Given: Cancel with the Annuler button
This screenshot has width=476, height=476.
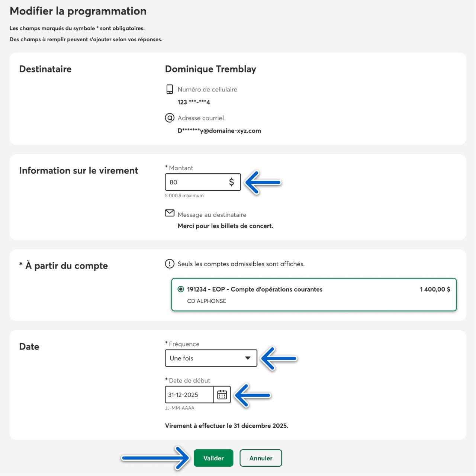Looking at the screenshot, I should pos(261,458).
